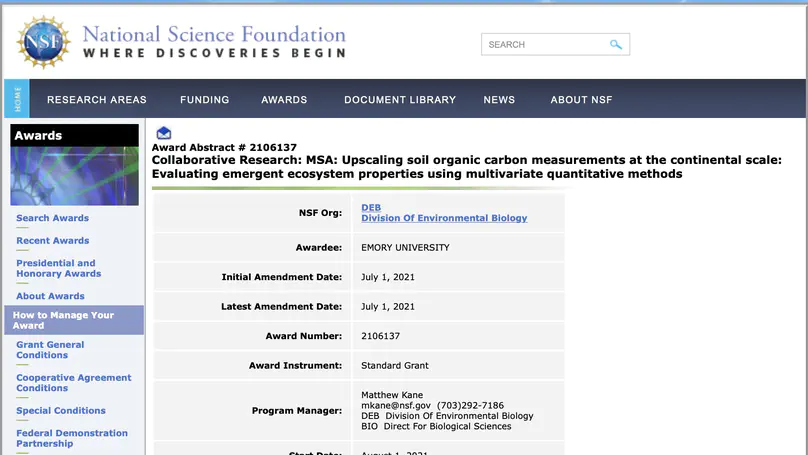808x455 pixels.
Task: Click the DEB organization link
Action: [371, 208]
